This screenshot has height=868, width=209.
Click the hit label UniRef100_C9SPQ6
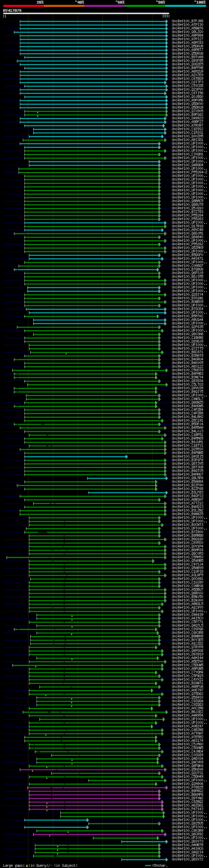(187, 629)
